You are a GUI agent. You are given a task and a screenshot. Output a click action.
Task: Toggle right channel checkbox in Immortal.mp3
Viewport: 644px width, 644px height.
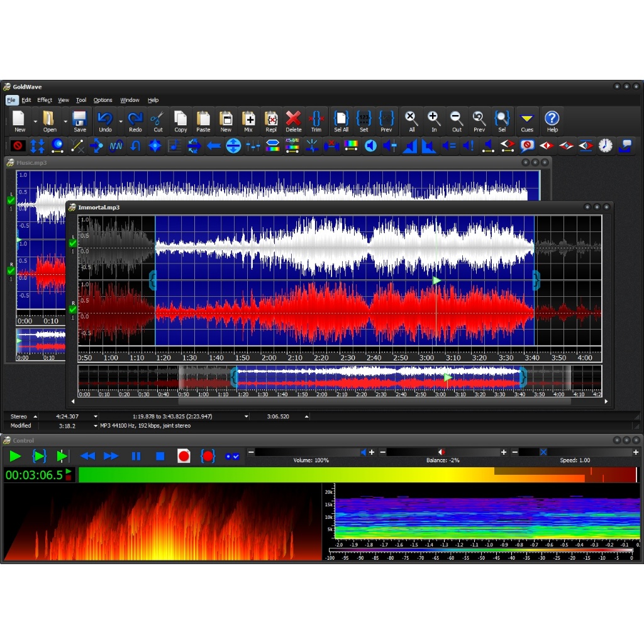(73, 309)
